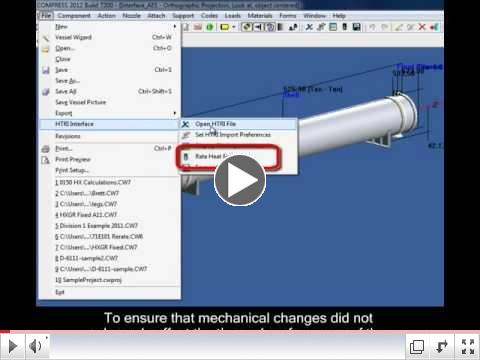Start the video with the center play button

click(240, 180)
